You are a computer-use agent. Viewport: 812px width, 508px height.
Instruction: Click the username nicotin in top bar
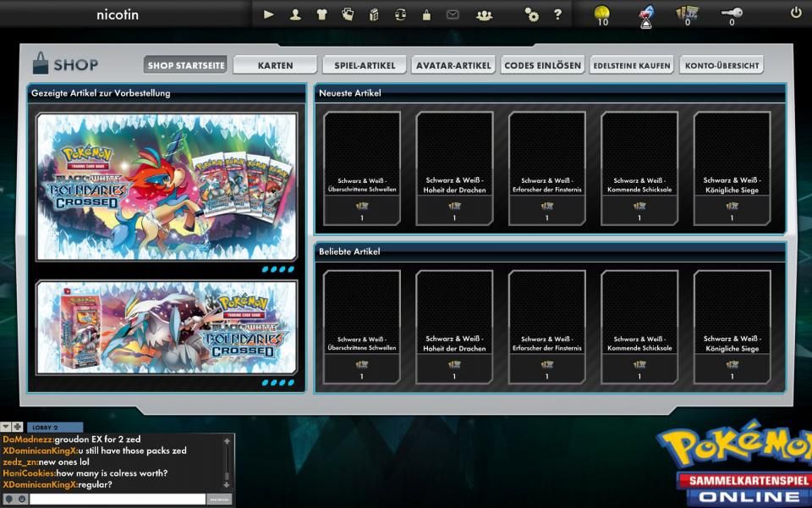[x=118, y=14]
